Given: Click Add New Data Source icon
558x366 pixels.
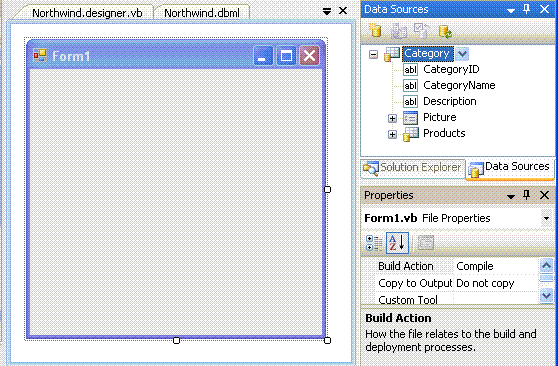Looking at the screenshot, I should click(x=375, y=31).
